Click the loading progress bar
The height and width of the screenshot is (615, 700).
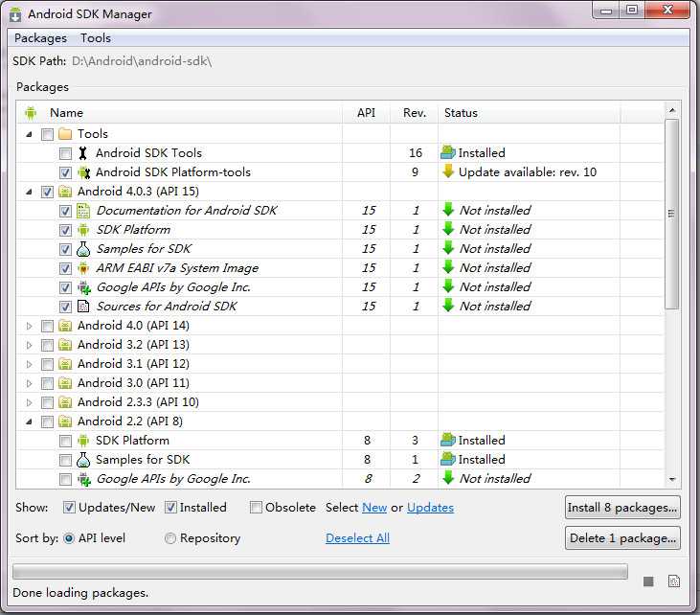pyautogui.click(x=320, y=571)
